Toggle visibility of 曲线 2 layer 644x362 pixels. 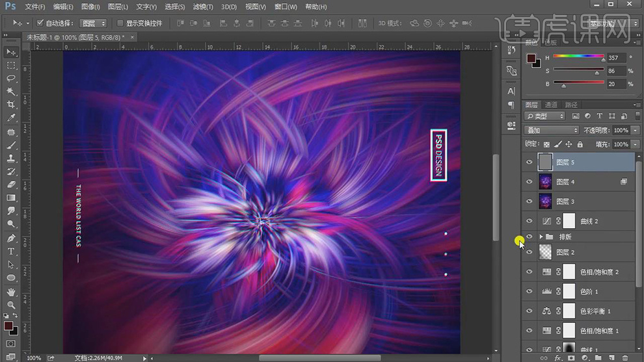tap(529, 222)
